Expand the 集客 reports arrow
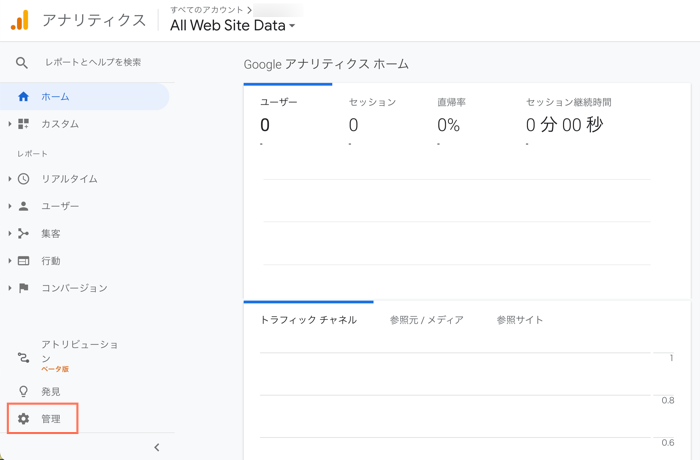This screenshot has width=700, height=460. click(9, 234)
